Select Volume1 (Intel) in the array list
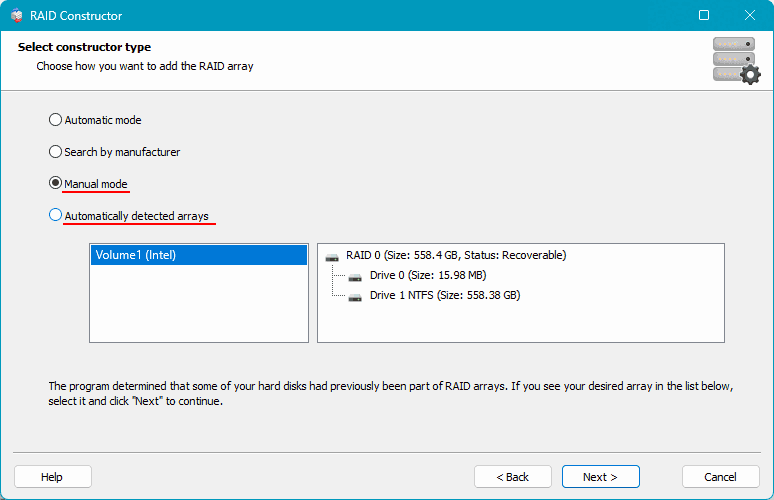This screenshot has height=500, width=774. point(199,255)
